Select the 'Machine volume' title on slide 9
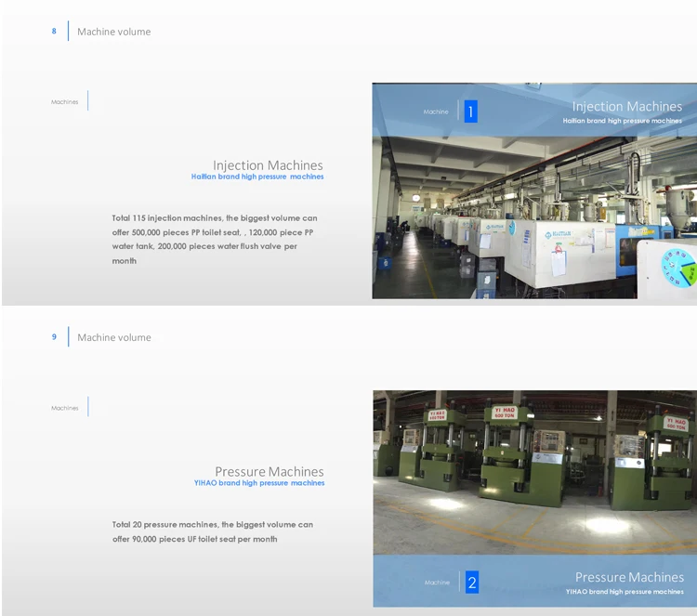697x616 pixels. click(x=113, y=337)
